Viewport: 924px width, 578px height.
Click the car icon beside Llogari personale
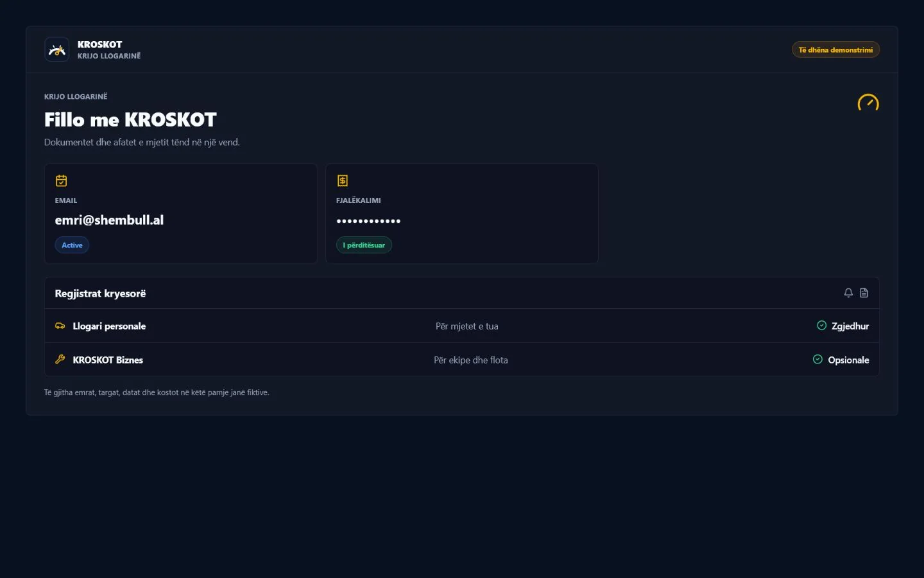[60, 326]
